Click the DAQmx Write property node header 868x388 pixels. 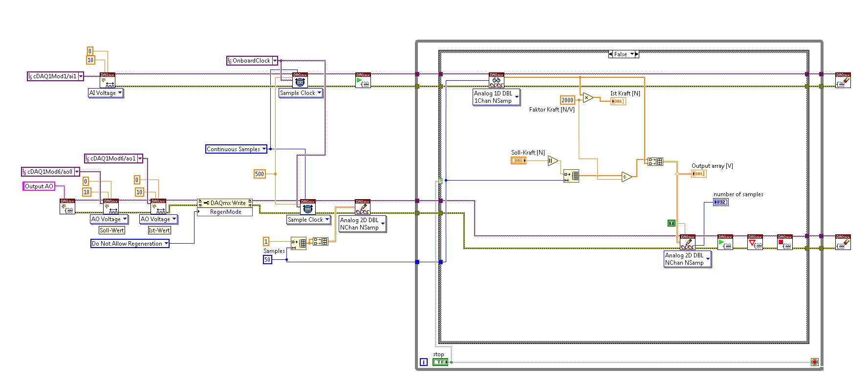tap(225, 203)
